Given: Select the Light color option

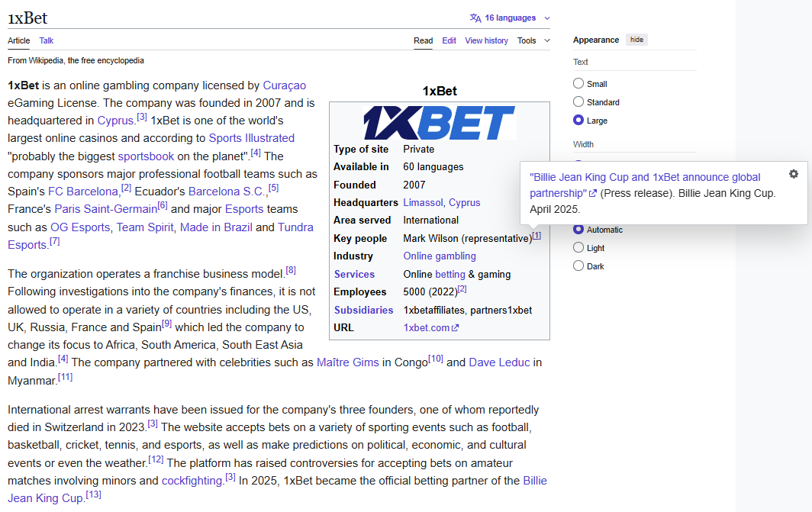Looking at the screenshot, I should point(578,247).
